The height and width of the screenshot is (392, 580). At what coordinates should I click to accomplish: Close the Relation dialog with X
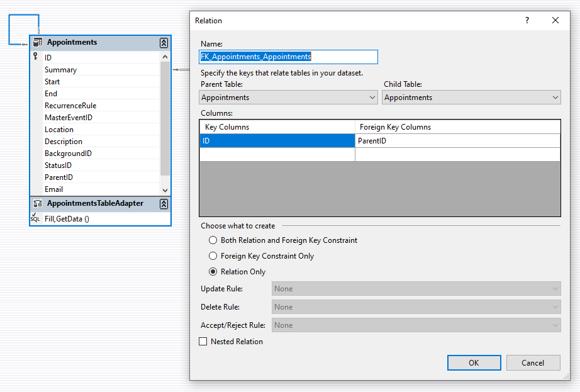555,20
